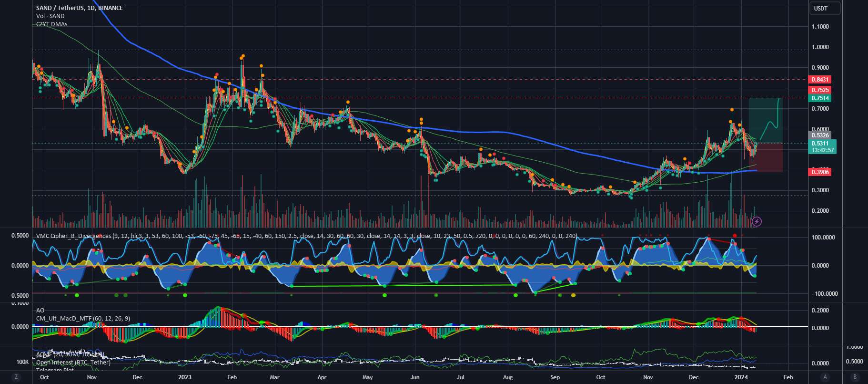Viewport: 868px width, 384px height.
Task: Click the 0.8431 red price label
Action: pos(820,80)
